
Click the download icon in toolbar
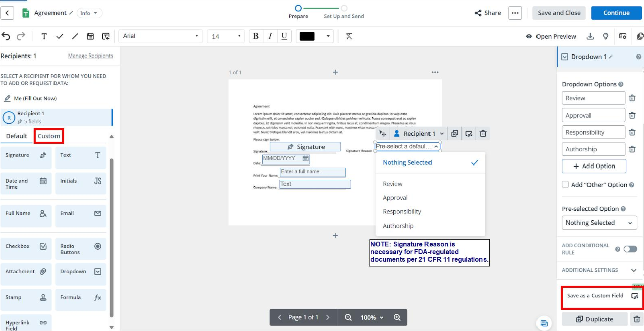click(x=590, y=36)
